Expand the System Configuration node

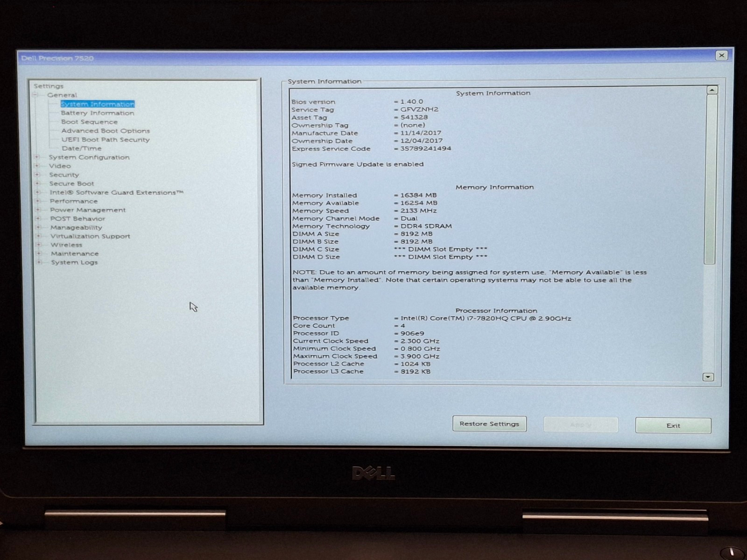pyautogui.click(x=37, y=157)
